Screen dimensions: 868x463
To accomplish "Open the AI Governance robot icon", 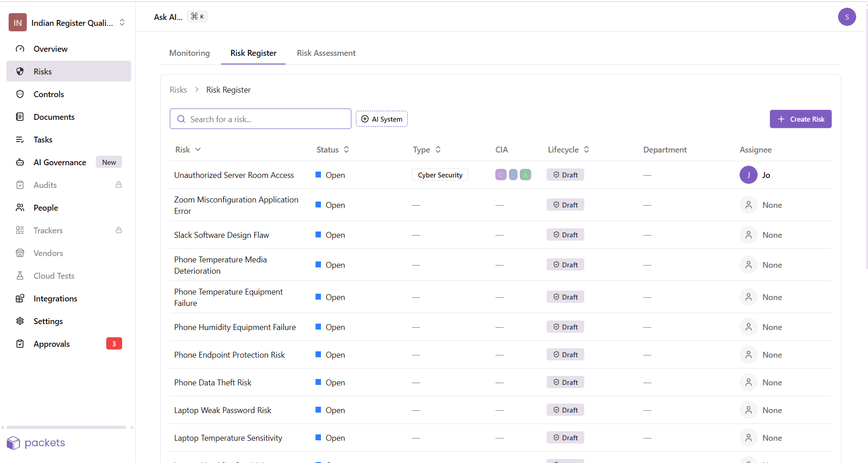I will 20,162.
